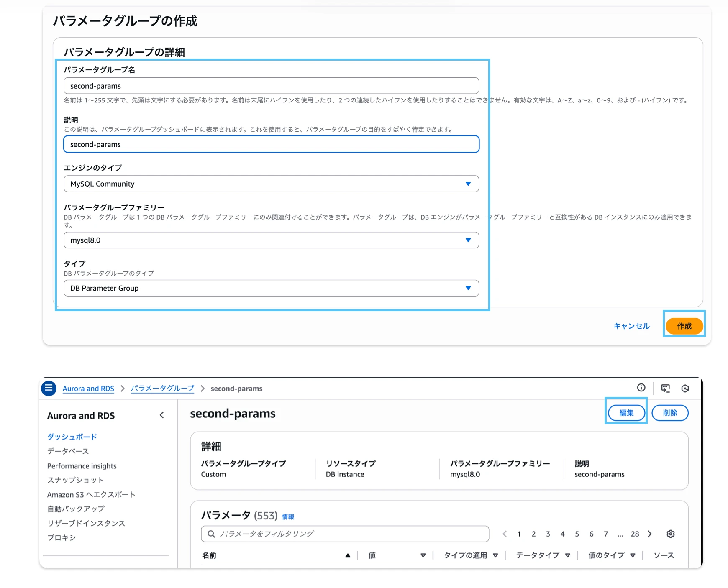Click the 編集 button
This screenshot has height=588, width=728.
(x=626, y=413)
